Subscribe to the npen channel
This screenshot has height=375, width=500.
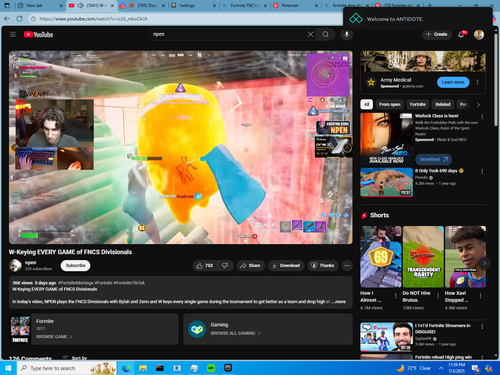click(76, 265)
